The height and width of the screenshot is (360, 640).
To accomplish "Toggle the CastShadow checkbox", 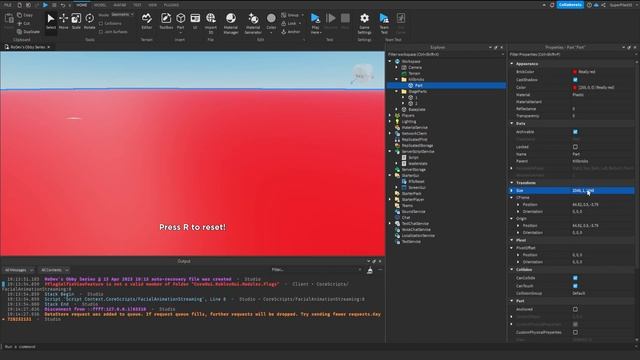I will 575,80.
